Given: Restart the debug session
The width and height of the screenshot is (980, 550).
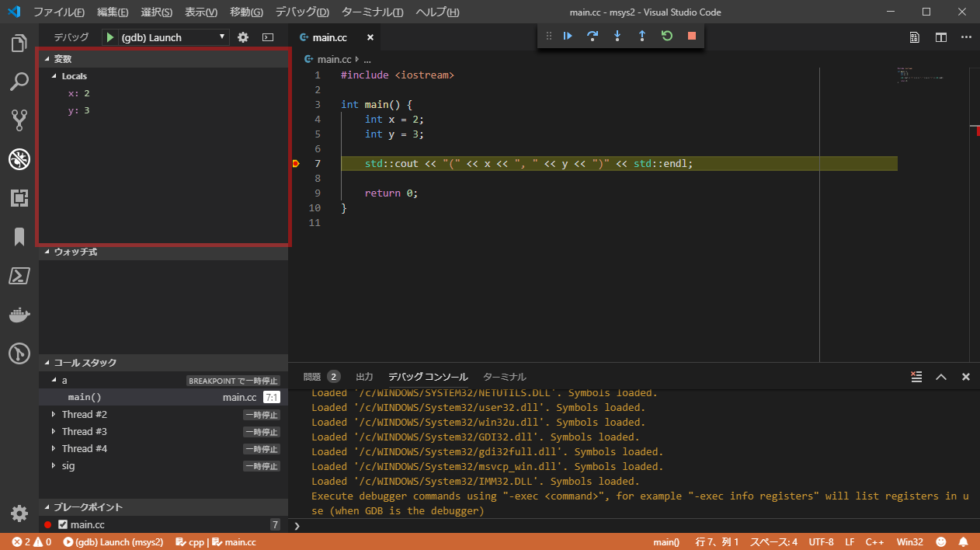Looking at the screenshot, I should coord(667,36).
